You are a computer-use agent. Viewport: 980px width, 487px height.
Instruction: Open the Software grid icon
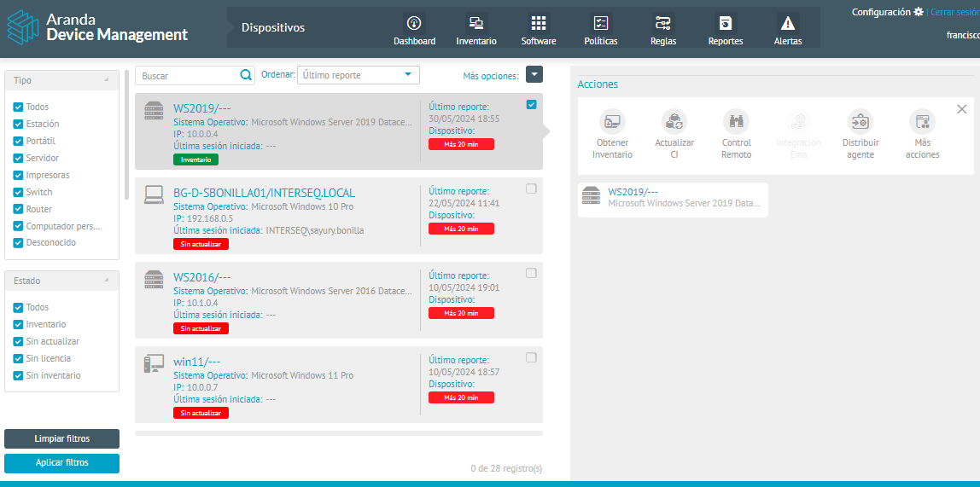[x=538, y=24]
